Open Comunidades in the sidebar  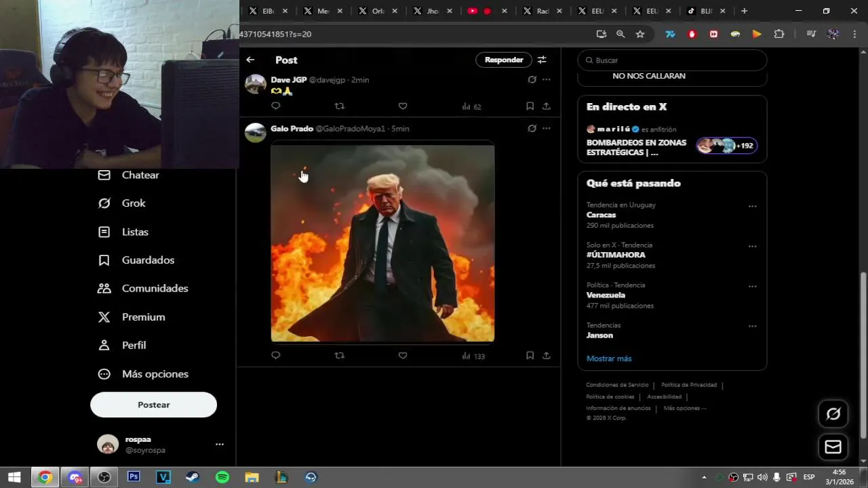click(143, 289)
